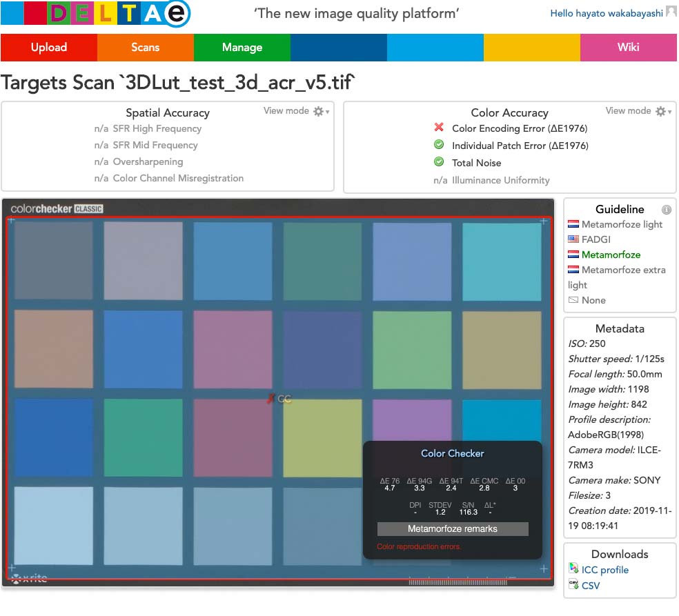Image resolution: width=679 pixels, height=616 pixels.
Task: Click the empty flag icon beside None
Action: click(x=573, y=300)
